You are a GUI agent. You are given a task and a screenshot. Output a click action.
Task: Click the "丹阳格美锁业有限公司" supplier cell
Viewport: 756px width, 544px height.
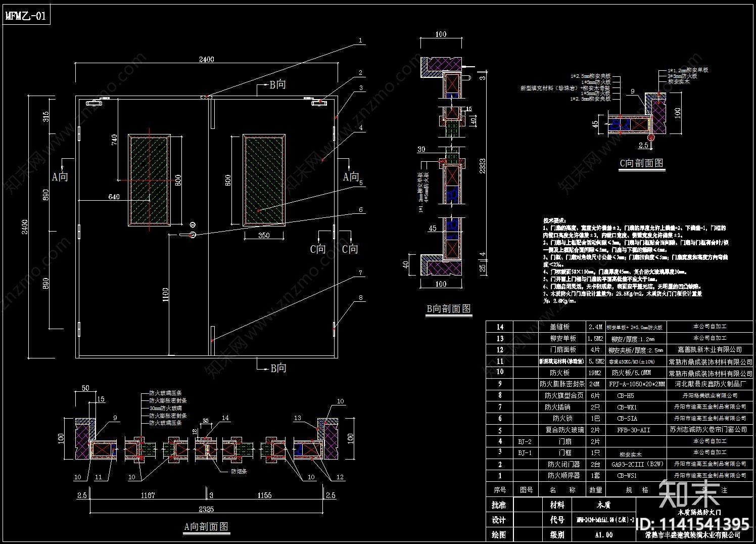(x=710, y=395)
